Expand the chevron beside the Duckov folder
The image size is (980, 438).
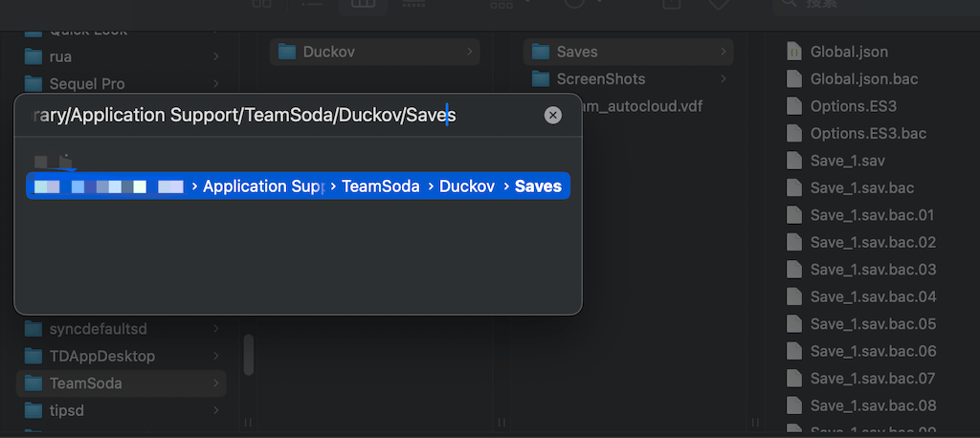469,52
